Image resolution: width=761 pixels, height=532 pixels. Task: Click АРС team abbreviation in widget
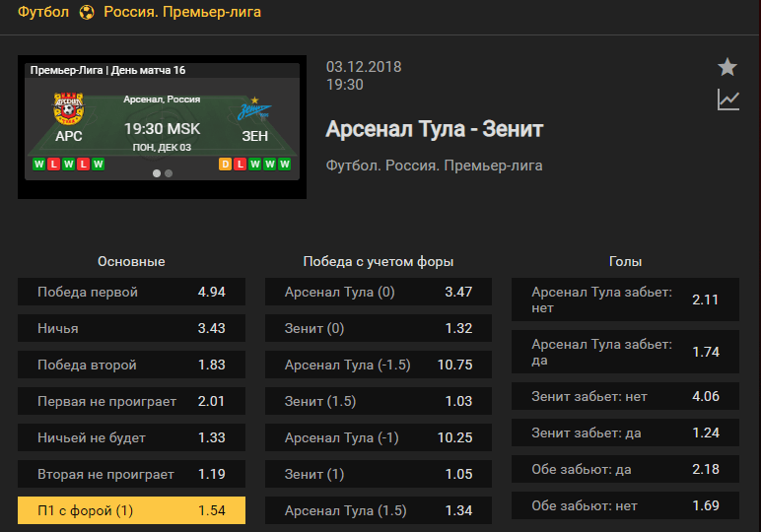pos(68,136)
